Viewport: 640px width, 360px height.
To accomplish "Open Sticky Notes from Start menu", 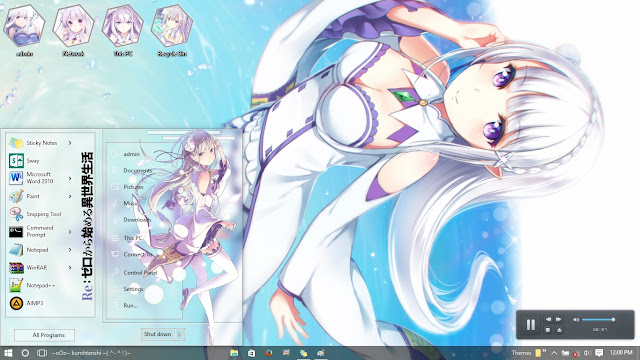I will pos(40,143).
